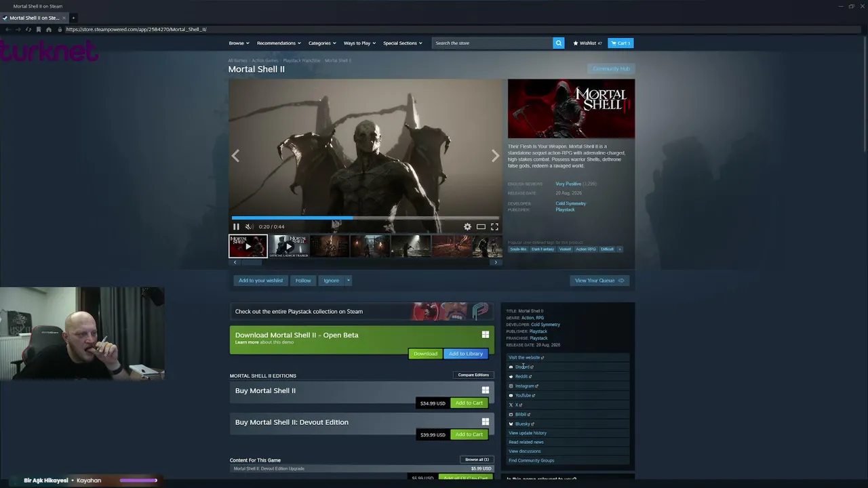
Task: Click the browser address bar URL
Action: 136,30
